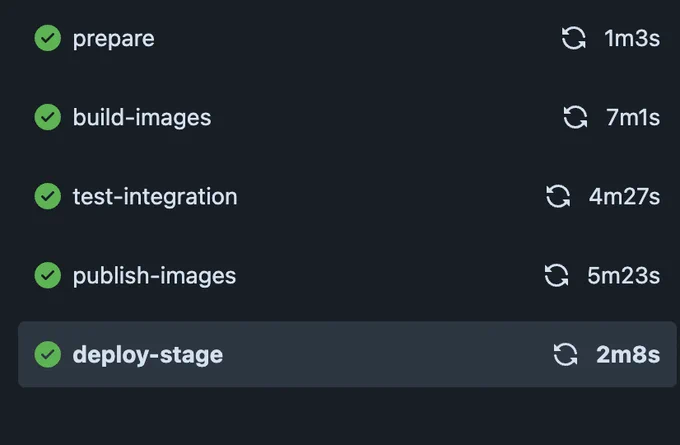Click the retry icon for prepare job
This screenshot has height=445, width=680.
pos(573,38)
